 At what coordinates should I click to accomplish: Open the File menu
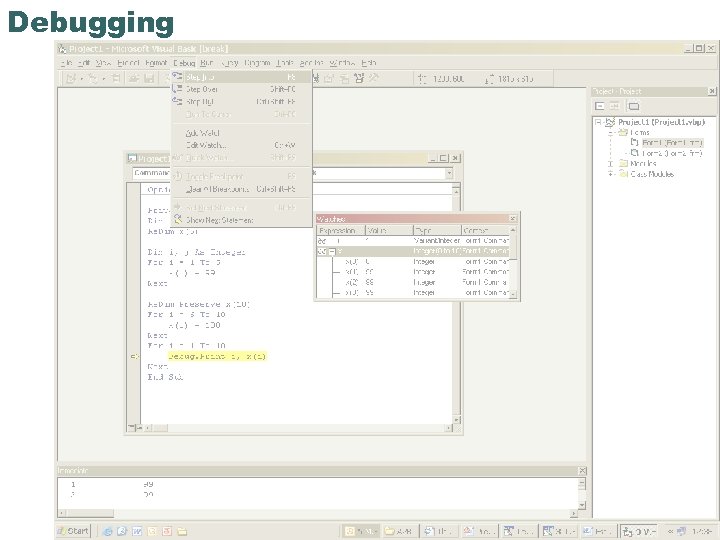[x=66, y=63]
